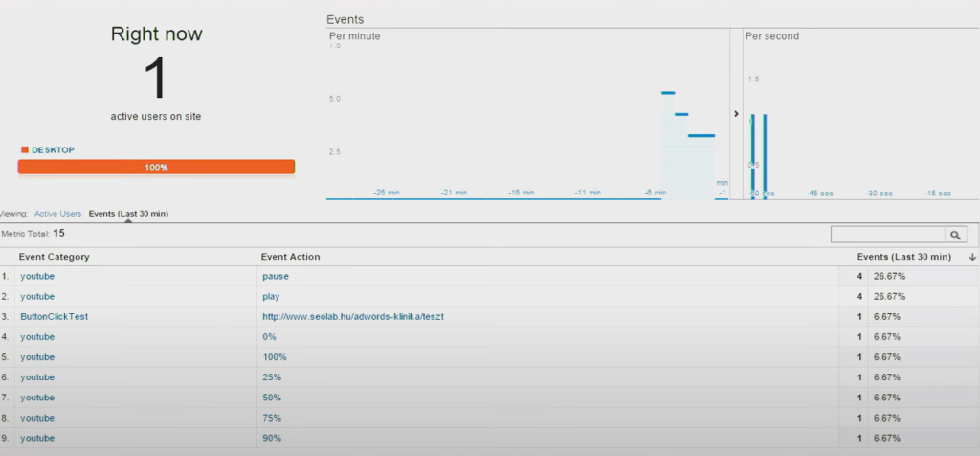Click the youtube category in the pause row
Screen dimensions: 980x456
pos(37,277)
